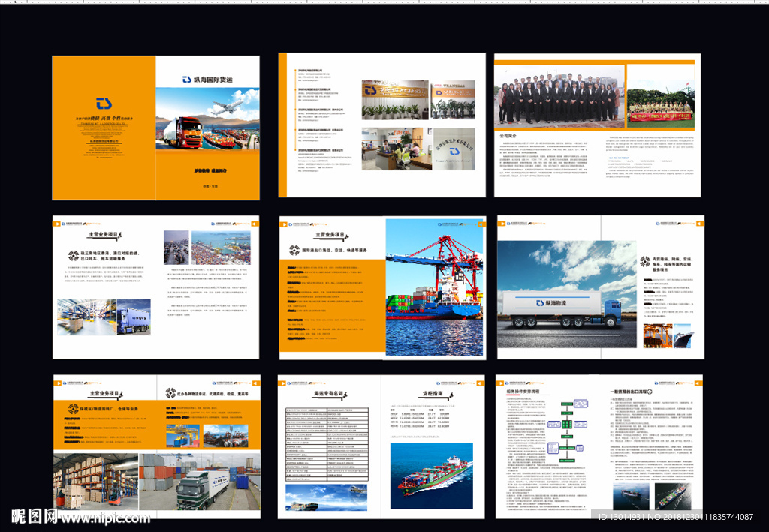Viewport: 769px width, 532px height.
Task: Open the truck and airplane cover photo
Action: click(x=207, y=119)
